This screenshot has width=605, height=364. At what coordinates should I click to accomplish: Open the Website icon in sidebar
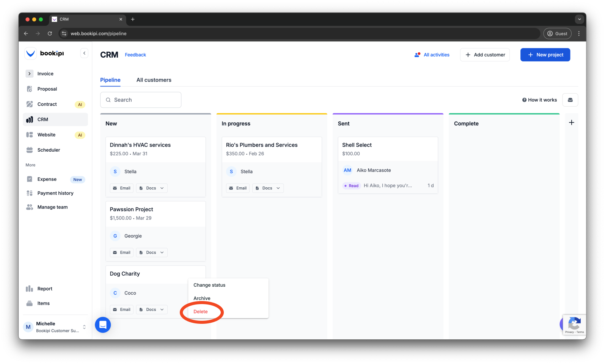point(30,135)
